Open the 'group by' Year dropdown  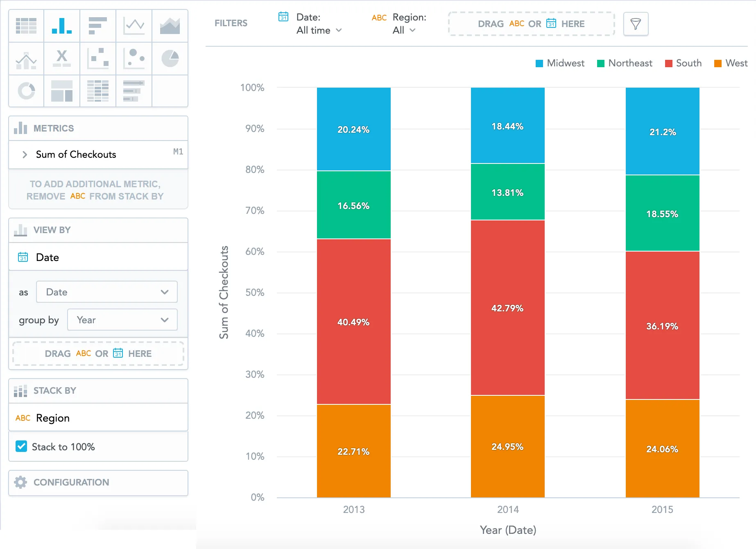pos(122,320)
